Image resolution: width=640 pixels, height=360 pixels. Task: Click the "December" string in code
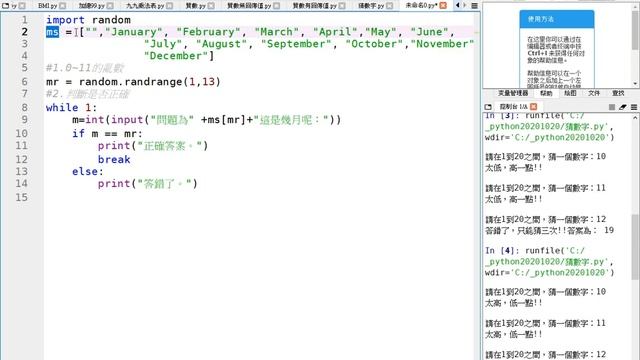click(176, 56)
